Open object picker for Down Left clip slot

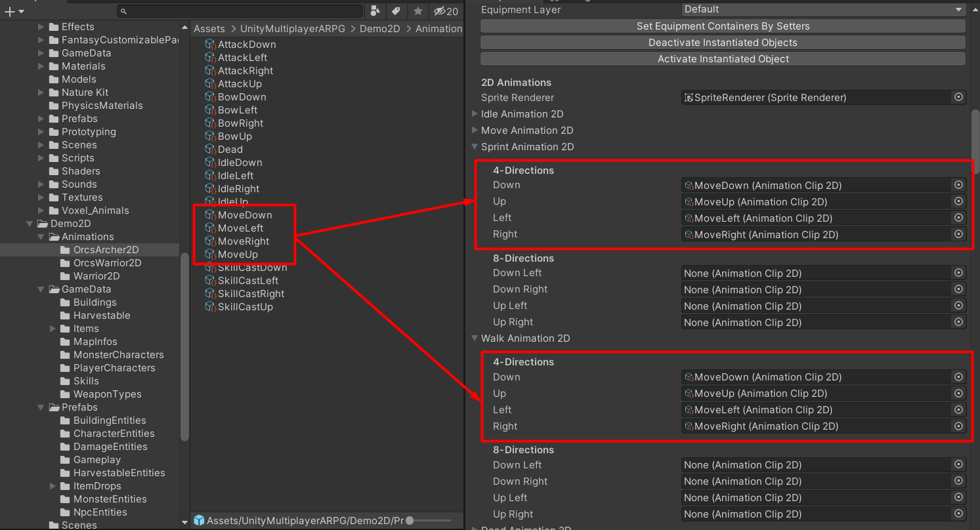pyautogui.click(x=958, y=273)
